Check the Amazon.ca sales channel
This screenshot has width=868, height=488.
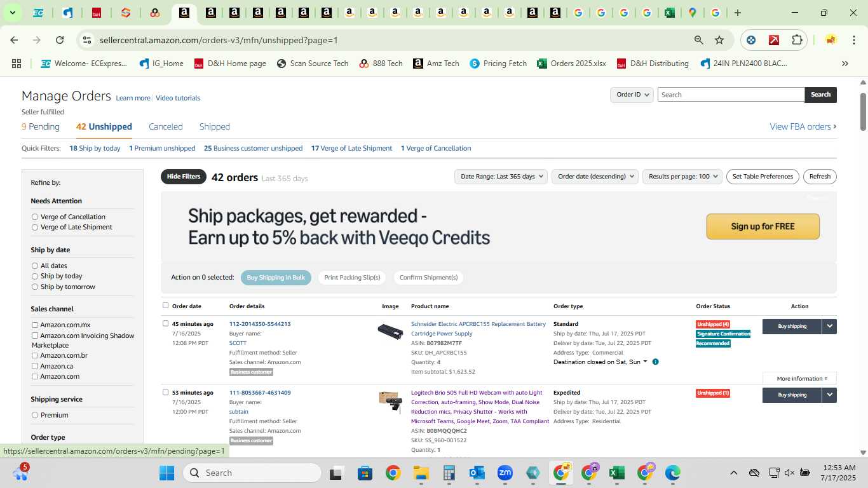(35, 366)
